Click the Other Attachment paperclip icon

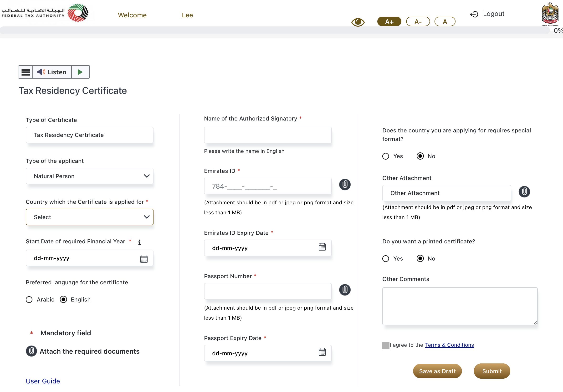click(524, 191)
